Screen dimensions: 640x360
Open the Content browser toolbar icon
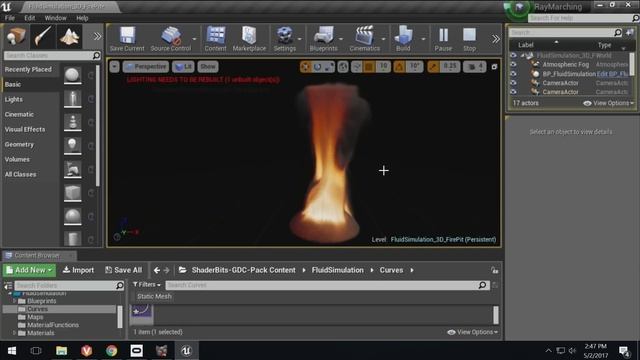216,39
